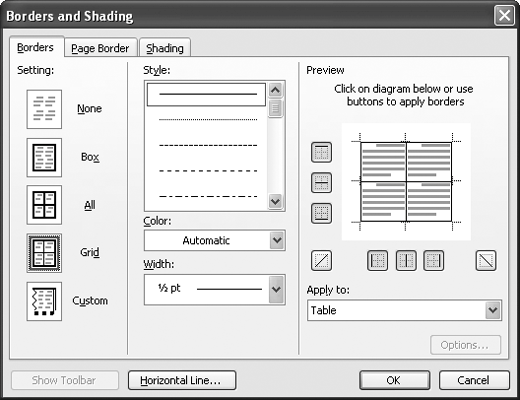
Task: Choose the Custom border setting icon
Action: pos(44,301)
